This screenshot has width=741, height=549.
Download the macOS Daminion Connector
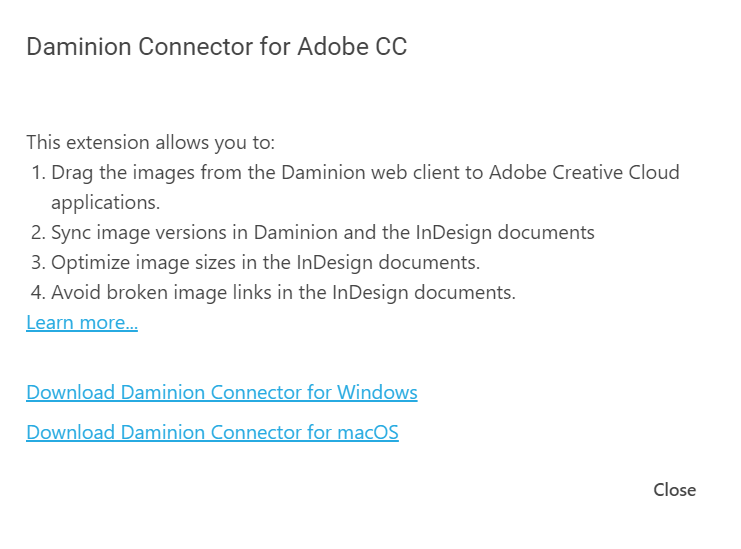[212, 433]
